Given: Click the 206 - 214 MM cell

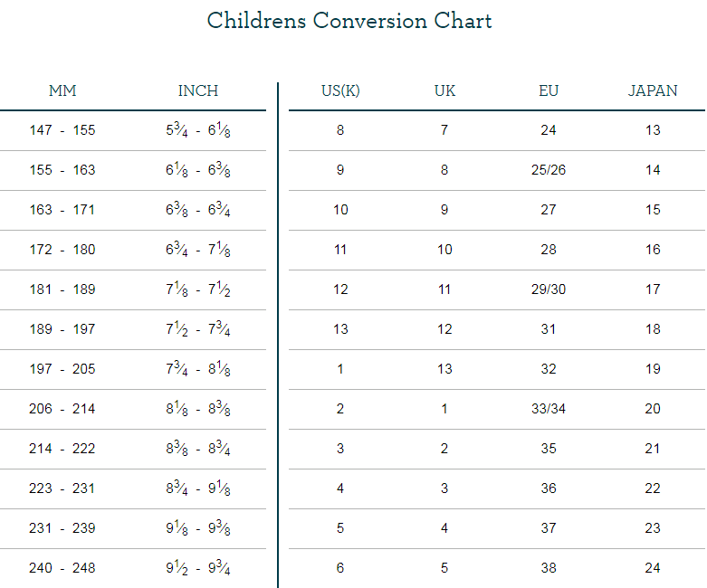Looking at the screenshot, I should click(x=62, y=409).
